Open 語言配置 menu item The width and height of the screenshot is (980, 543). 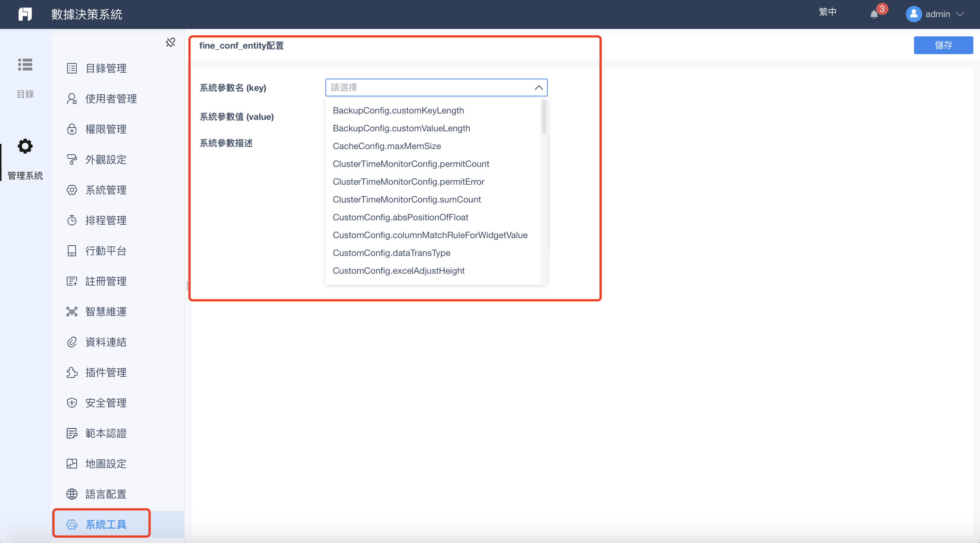(117, 494)
